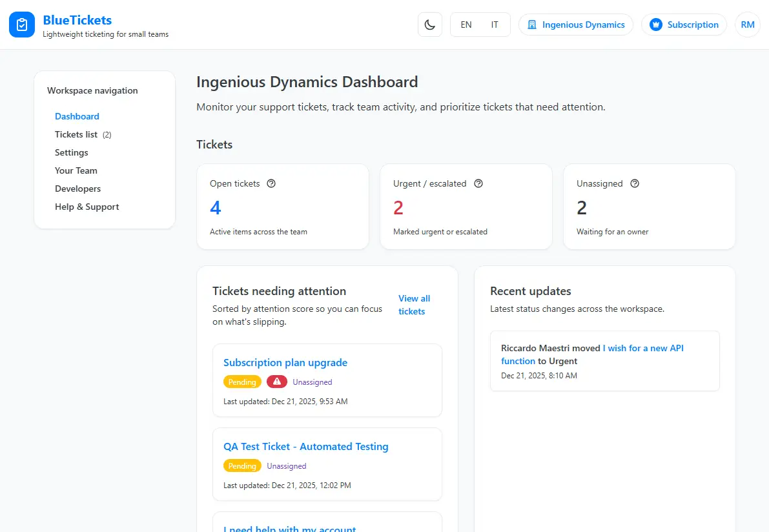Open the Subscription plan upgrade ticket
Viewport: 769px width, 532px height.
[285, 363]
